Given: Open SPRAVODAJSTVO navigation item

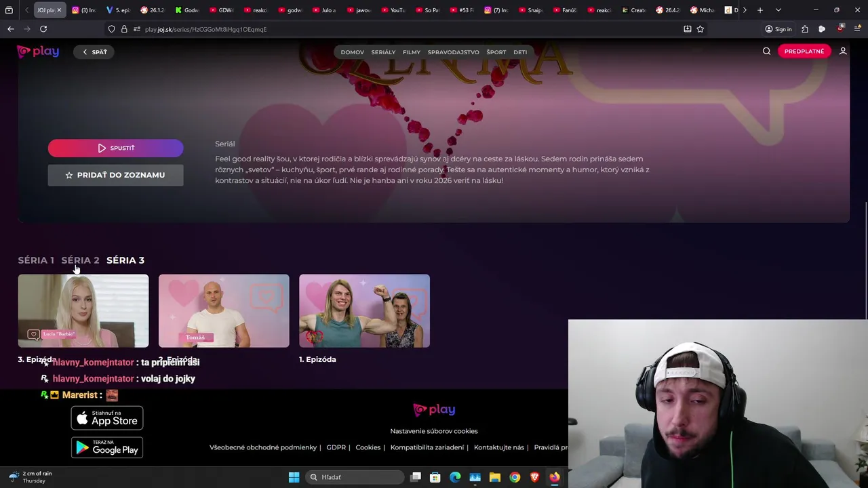Looking at the screenshot, I should point(453,52).
